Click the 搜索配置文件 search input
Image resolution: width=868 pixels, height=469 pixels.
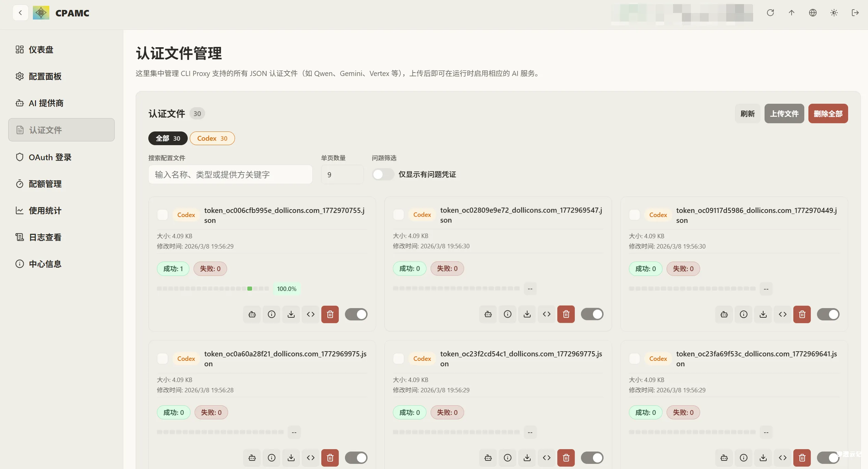click(230, 175)
